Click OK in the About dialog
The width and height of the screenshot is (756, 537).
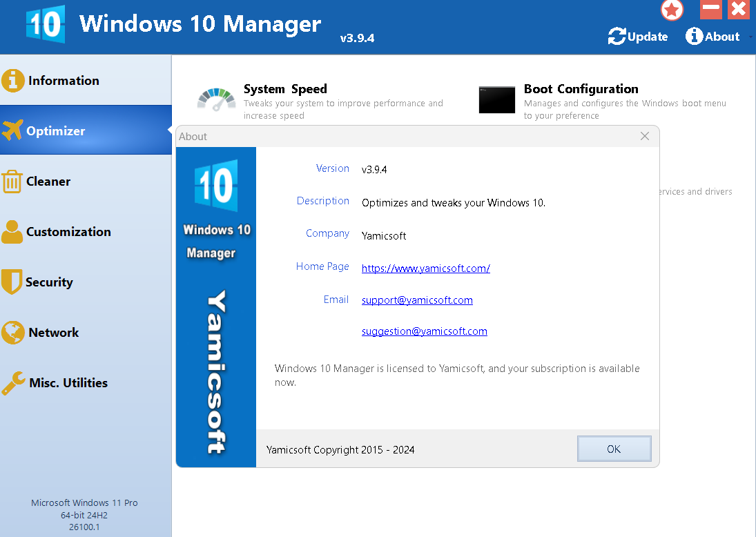tap(614, 449)
